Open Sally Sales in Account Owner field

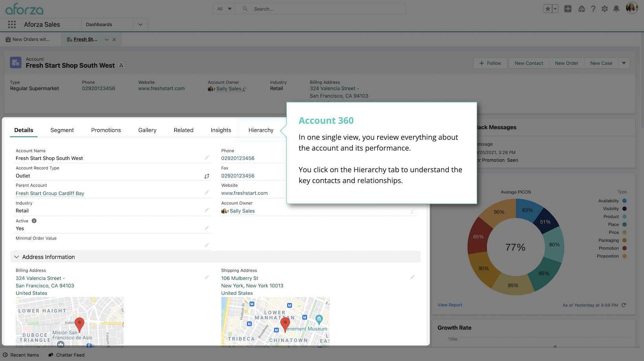[242, 211]
